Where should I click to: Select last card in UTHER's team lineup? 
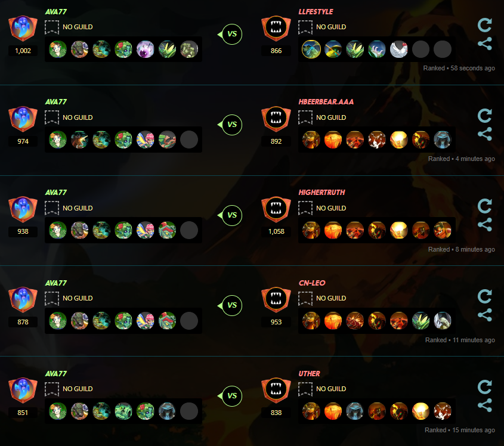click(443, 411)
